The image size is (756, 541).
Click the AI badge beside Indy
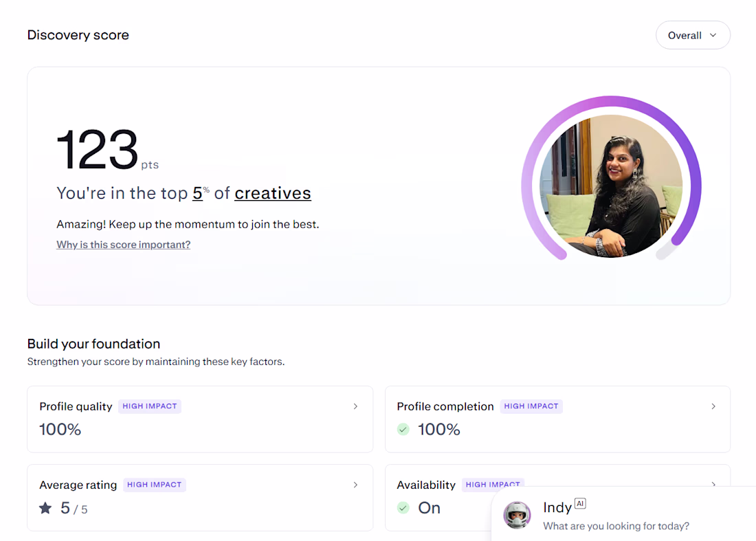(580, 504)
